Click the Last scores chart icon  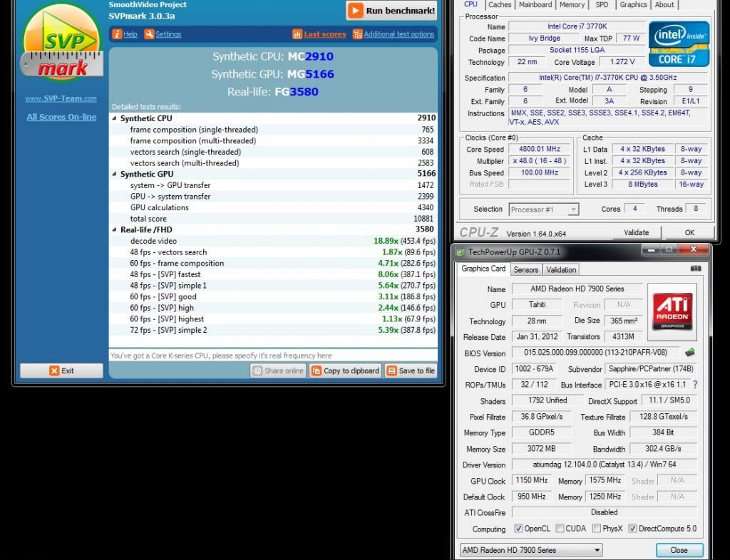297,34
